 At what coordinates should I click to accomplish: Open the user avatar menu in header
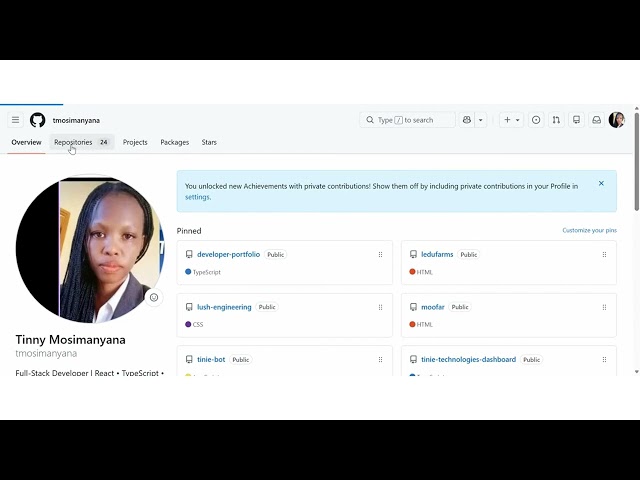coord(617,120)
